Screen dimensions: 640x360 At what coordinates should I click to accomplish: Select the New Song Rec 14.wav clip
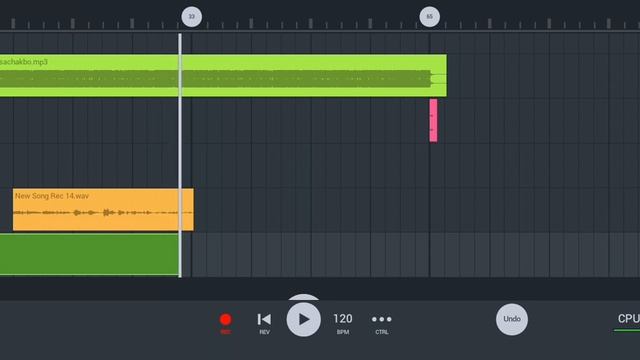(103, 209)
